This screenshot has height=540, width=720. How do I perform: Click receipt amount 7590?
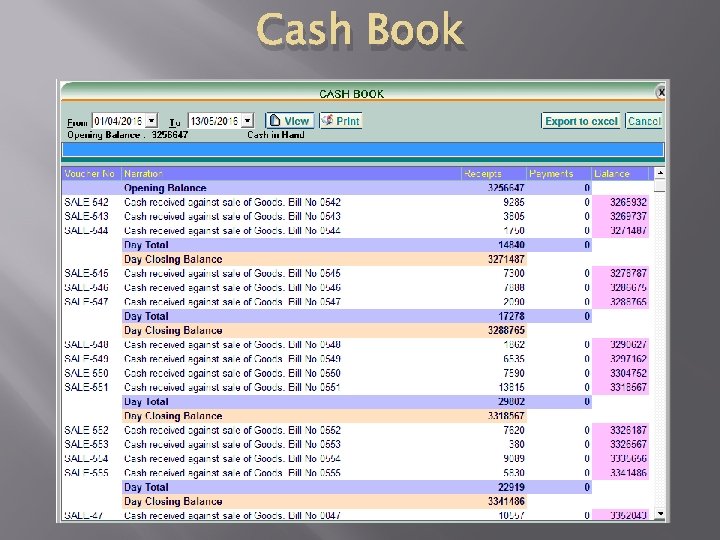coord(514,373)
